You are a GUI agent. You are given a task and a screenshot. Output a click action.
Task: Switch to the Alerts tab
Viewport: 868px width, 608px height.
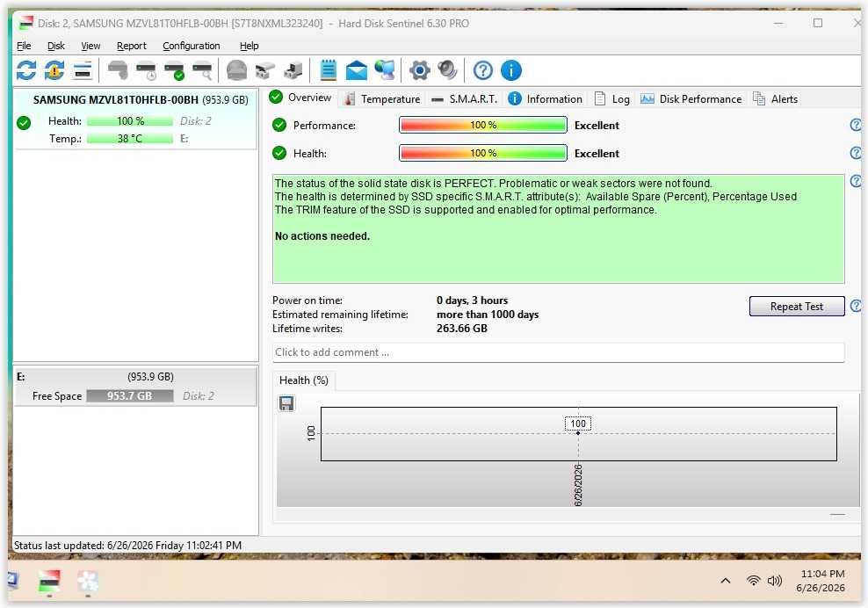coord(776,99)
